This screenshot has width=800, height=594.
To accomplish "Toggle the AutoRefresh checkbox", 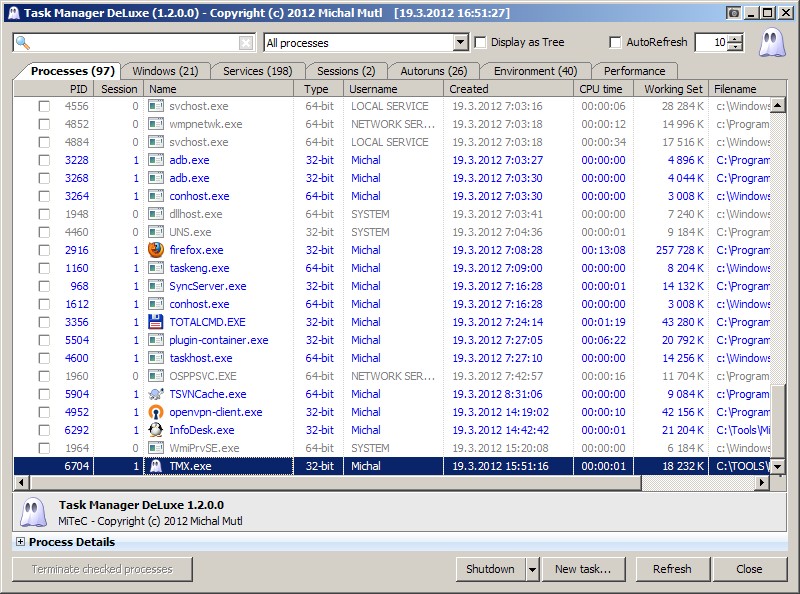I will tap(615, 43).
